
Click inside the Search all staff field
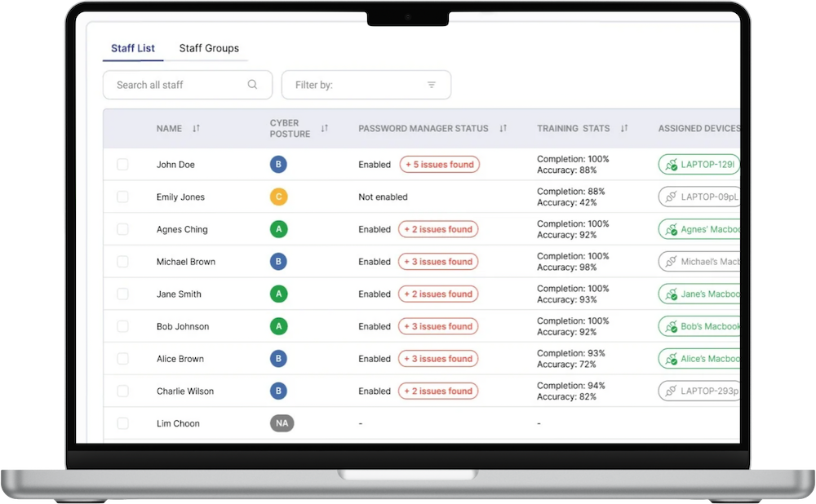pos(171,85)
